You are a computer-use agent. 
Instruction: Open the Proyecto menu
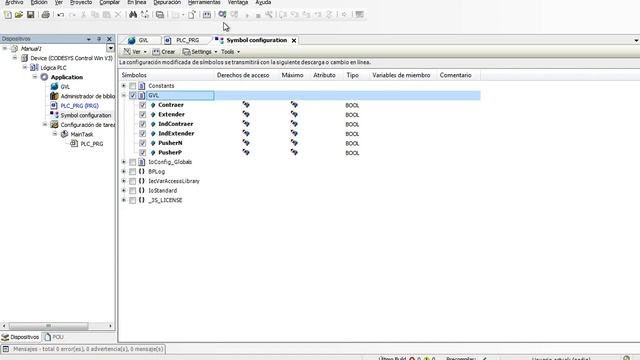(x=81, y=2)
